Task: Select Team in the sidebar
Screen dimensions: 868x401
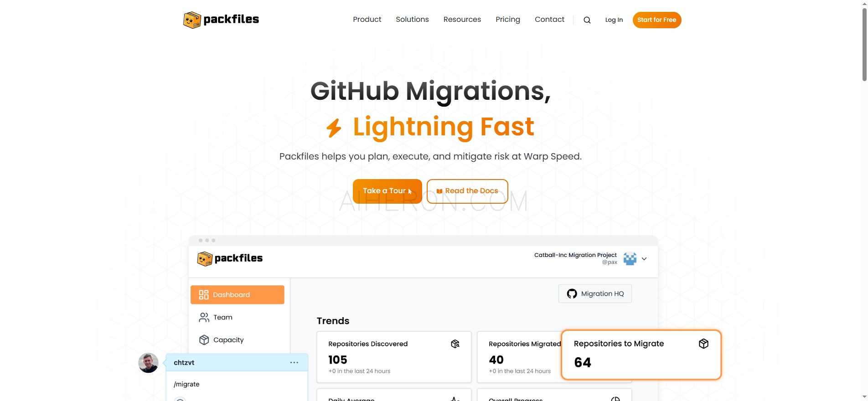Action: [238, 317]
